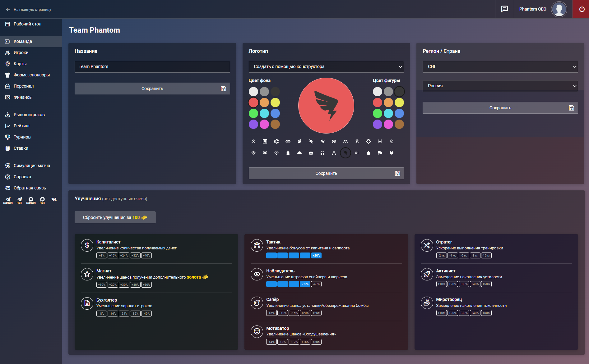The height and width of the screenshot is (364, 589).
Task: Select the crosshair target logo shape
Action: (x=253, y=153)
